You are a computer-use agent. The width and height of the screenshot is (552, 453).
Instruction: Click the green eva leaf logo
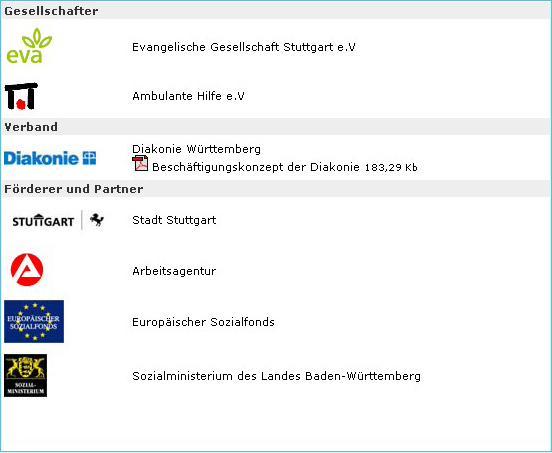coord(29,46)
